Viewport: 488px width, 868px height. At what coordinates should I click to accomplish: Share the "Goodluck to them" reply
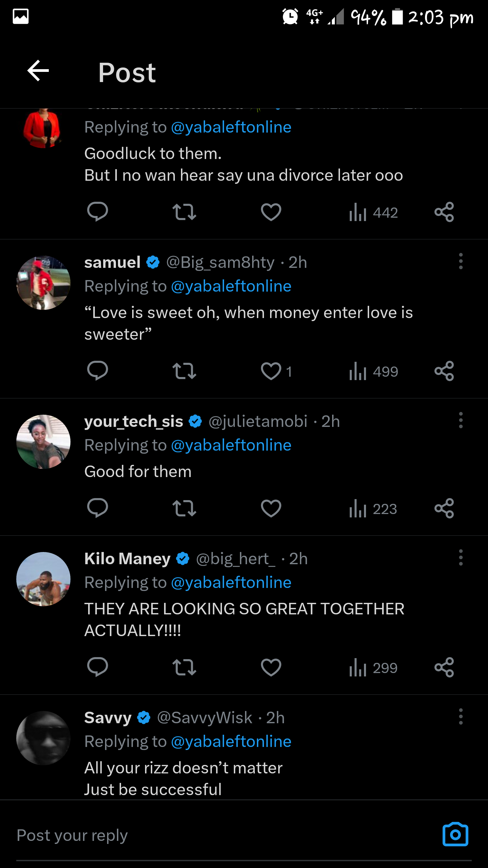[x=444, y=212]
